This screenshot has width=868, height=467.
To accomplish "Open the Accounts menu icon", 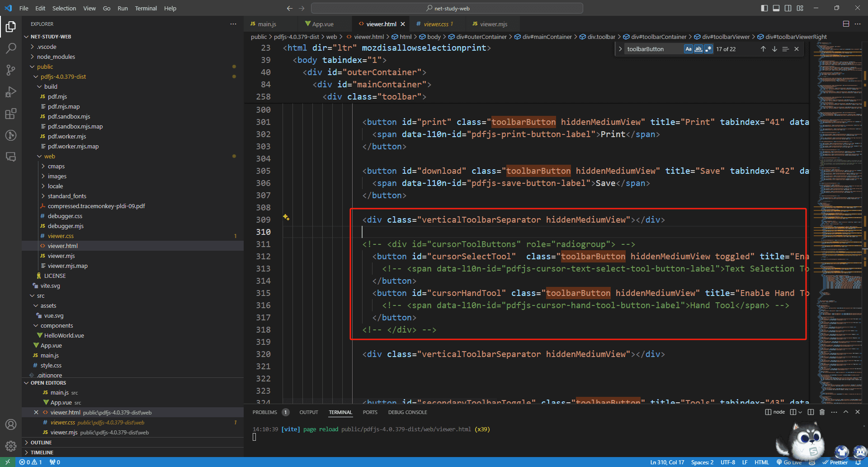I will [x=11, y=424].
